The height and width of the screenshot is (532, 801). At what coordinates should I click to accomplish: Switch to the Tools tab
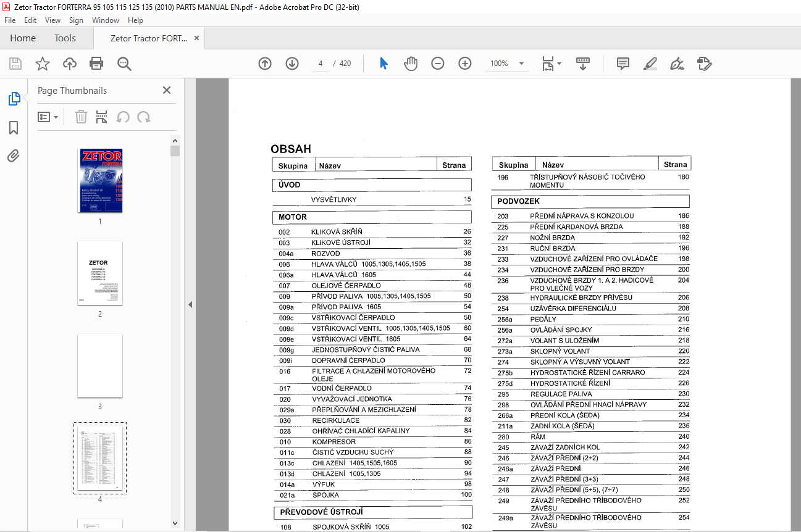[65, 38]
